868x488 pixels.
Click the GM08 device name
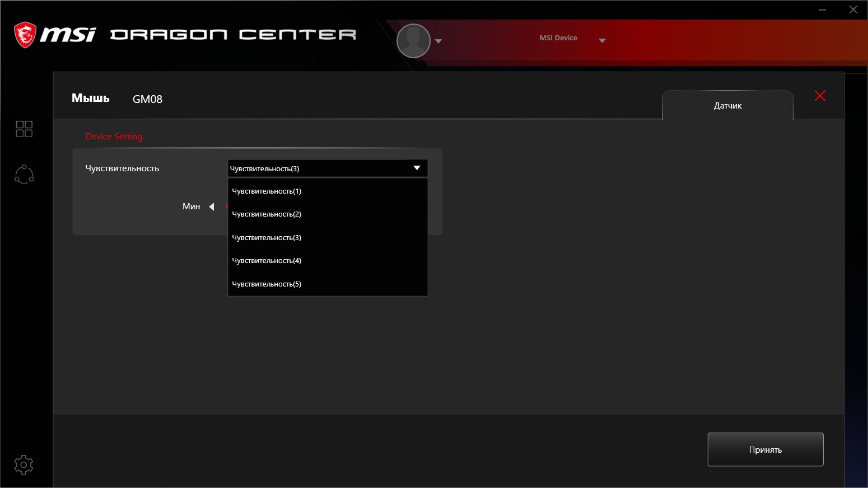pos(147,99)
